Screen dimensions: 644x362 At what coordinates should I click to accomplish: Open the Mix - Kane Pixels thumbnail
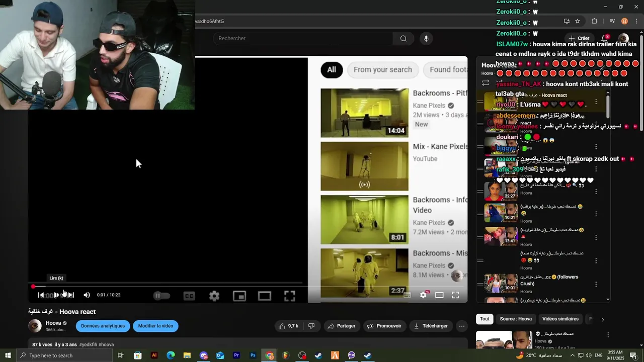[364, 166]
